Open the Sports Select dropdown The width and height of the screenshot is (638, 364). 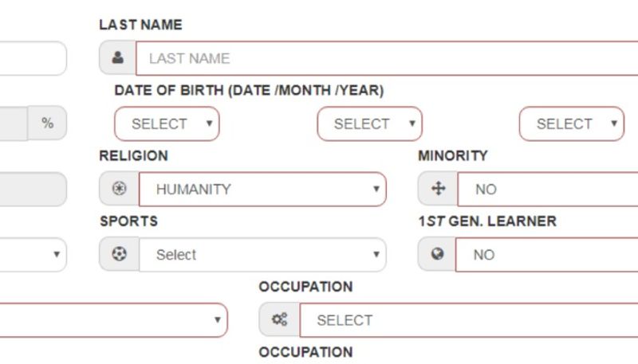click(x=262, y=255)
